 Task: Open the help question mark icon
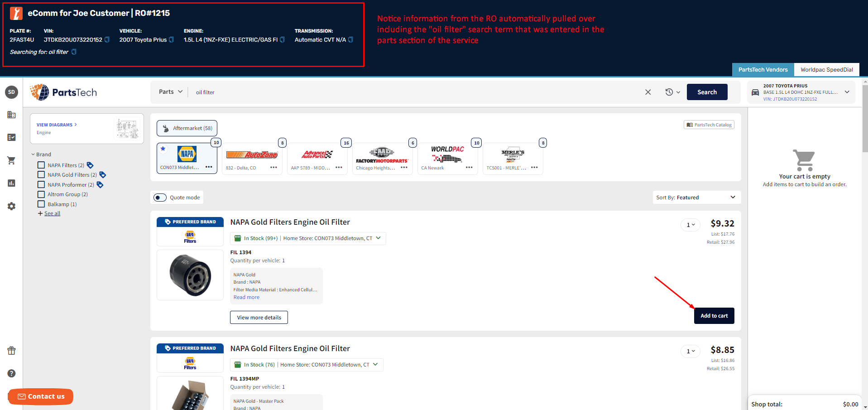coord(11,373)
